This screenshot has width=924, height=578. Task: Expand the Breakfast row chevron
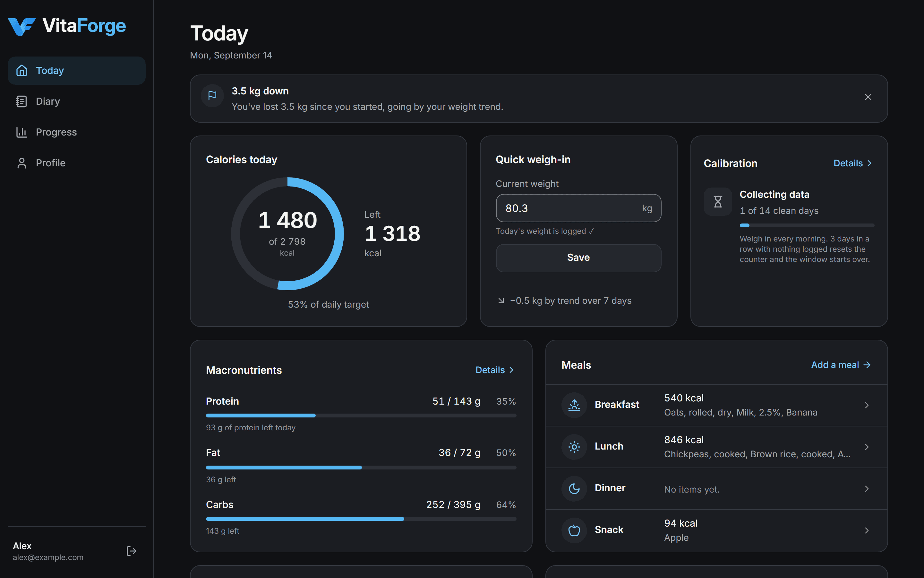tap(867, 405)
